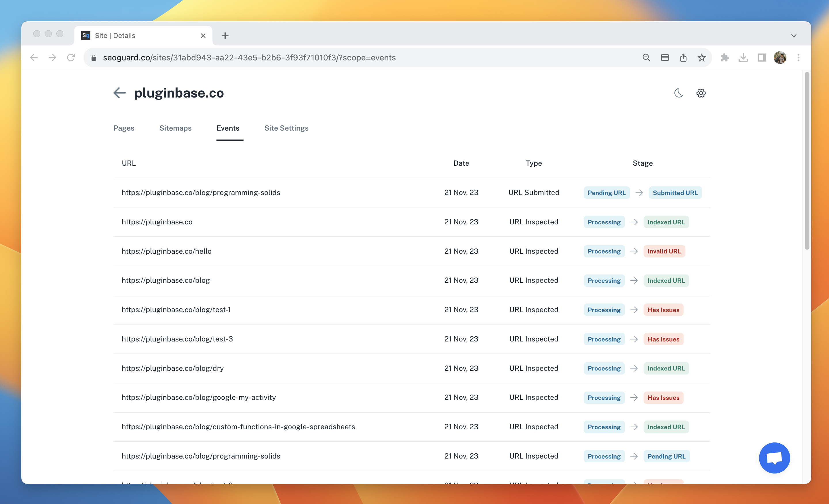Open the browser profile avatar menu
829x504 pixels.
point(779,58)
